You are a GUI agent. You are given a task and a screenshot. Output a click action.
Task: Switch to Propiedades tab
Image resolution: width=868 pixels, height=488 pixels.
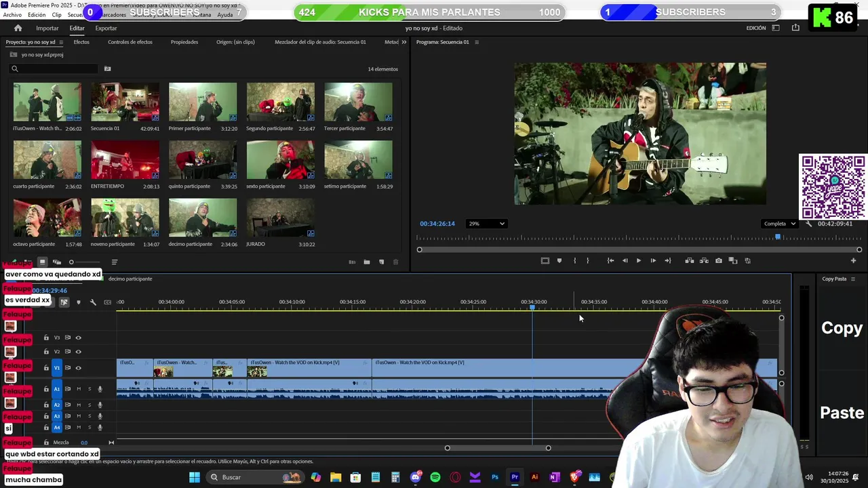[x=184, y=42]
